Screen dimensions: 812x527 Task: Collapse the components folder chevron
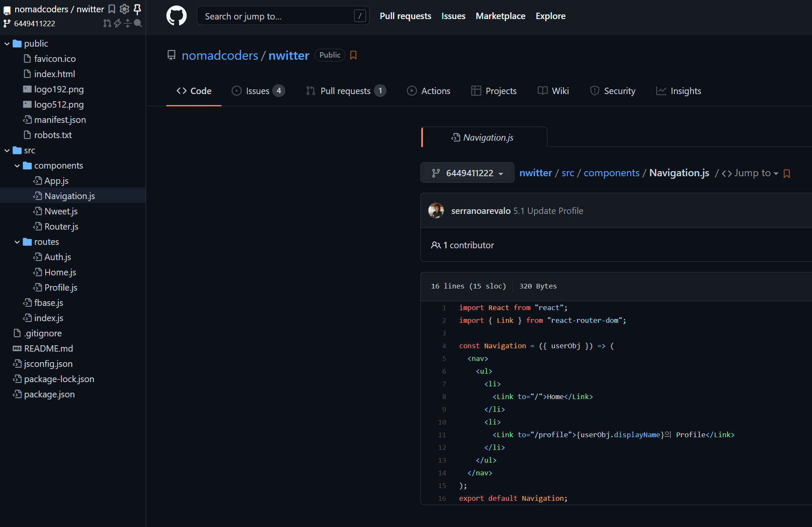17,166
